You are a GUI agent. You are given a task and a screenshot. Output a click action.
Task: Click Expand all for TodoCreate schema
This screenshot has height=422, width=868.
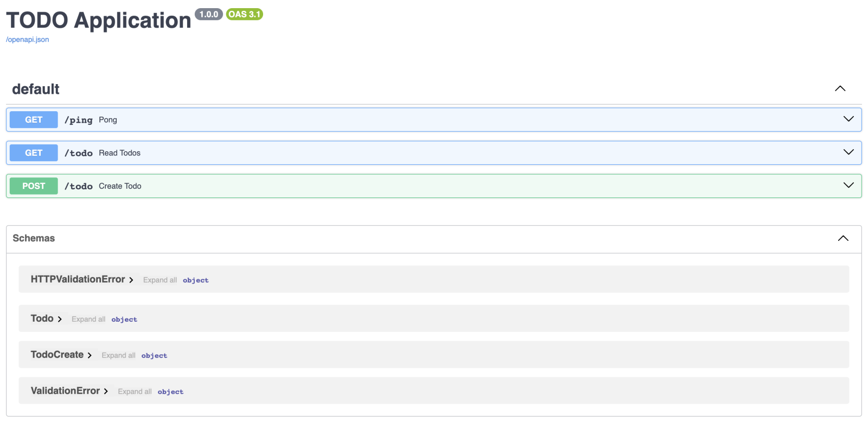click(x=118, y=356)
